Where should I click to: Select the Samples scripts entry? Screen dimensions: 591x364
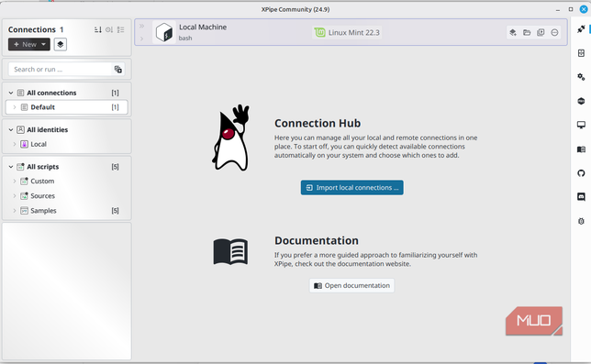[67, 210]
